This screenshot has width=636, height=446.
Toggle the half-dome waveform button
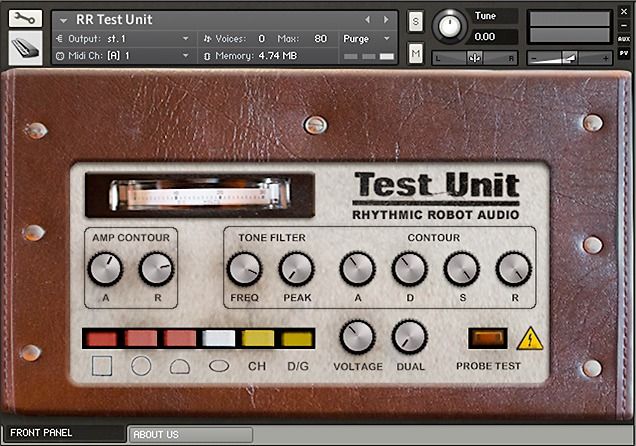click(x=180, y=339)
